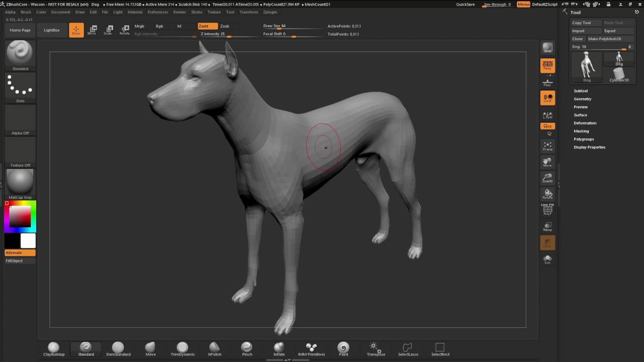Choose the hPolish brush
The image size is (644, 362).
(215, 349)
